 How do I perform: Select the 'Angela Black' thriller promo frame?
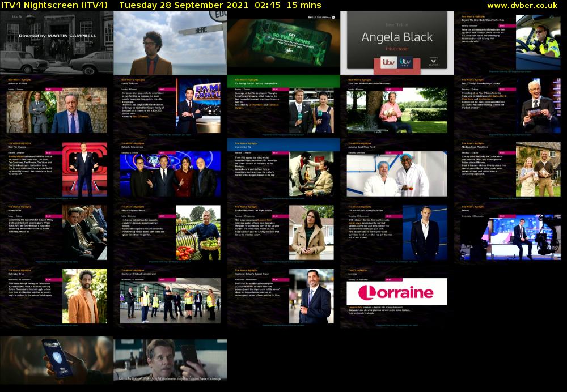point(397,43)
